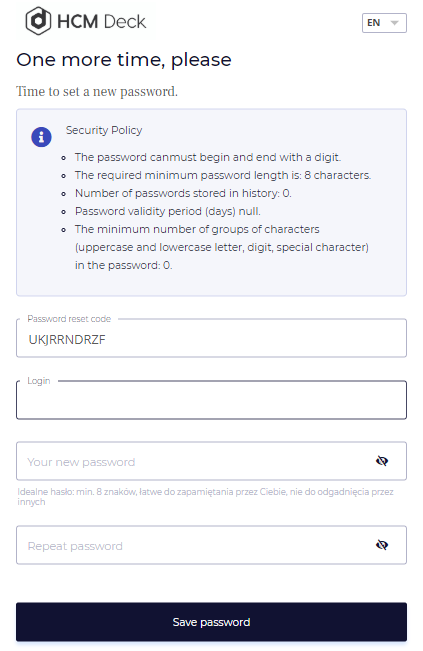Click the 'Time to set a new password' text
Screen dimensions: 423x651
[97, 91]
